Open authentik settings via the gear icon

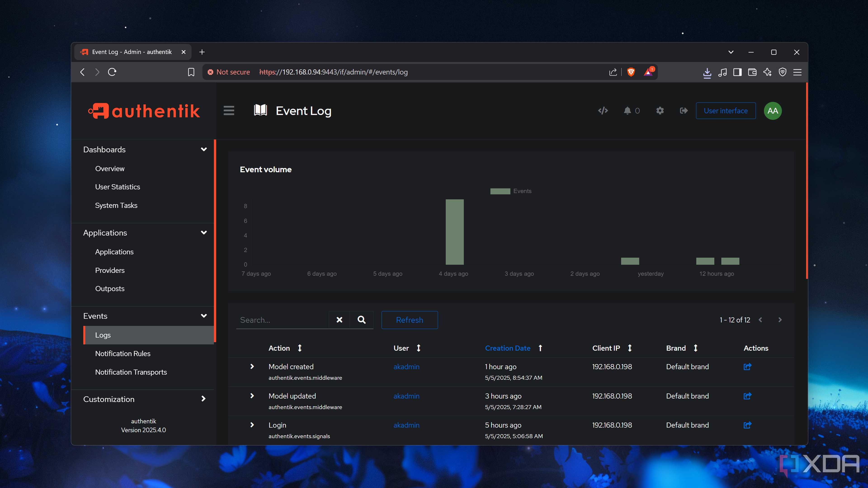pos(660,110)
